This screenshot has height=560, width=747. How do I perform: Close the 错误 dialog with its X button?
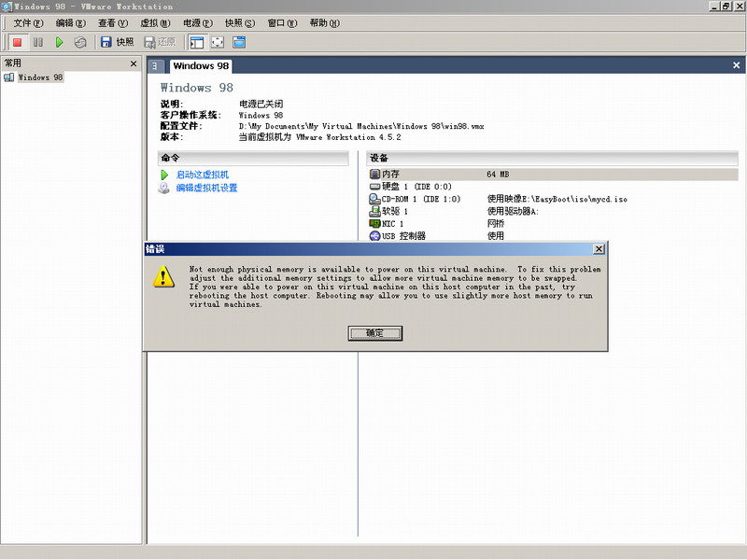point(599,249)
